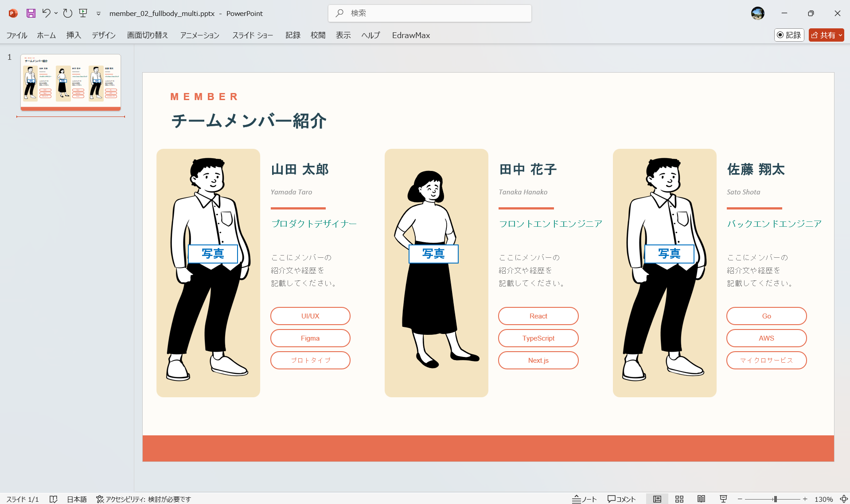
Task: Switch to Slide Sorter view
Action: (679, 499)
